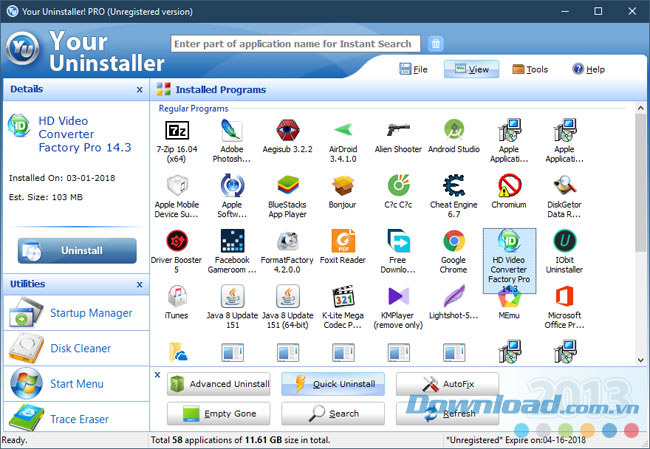Select the KMPlayer (remove only) icon
This screenshot has height=449, width=650.
[398, 296]
